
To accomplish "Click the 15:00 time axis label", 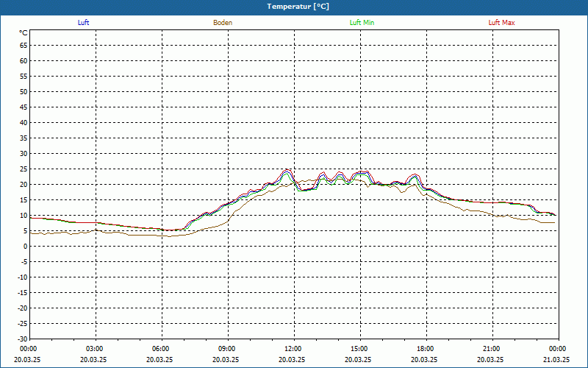I will coord(360,349).
